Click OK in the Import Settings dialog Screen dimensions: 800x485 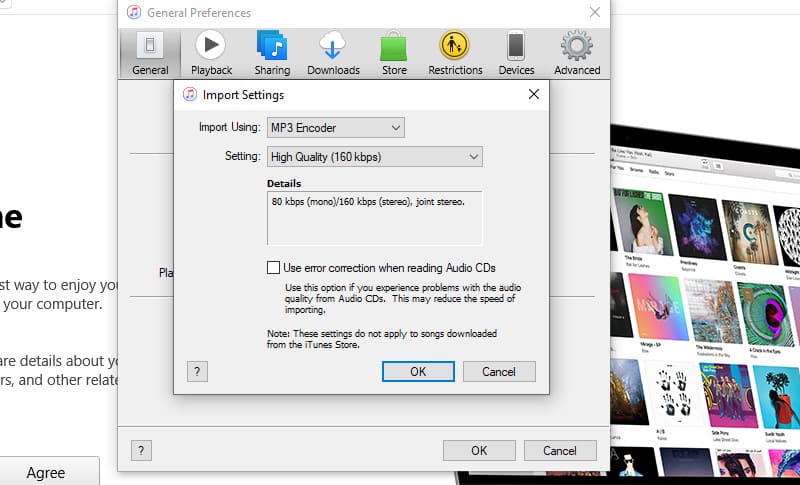click(x=418, y=371)
